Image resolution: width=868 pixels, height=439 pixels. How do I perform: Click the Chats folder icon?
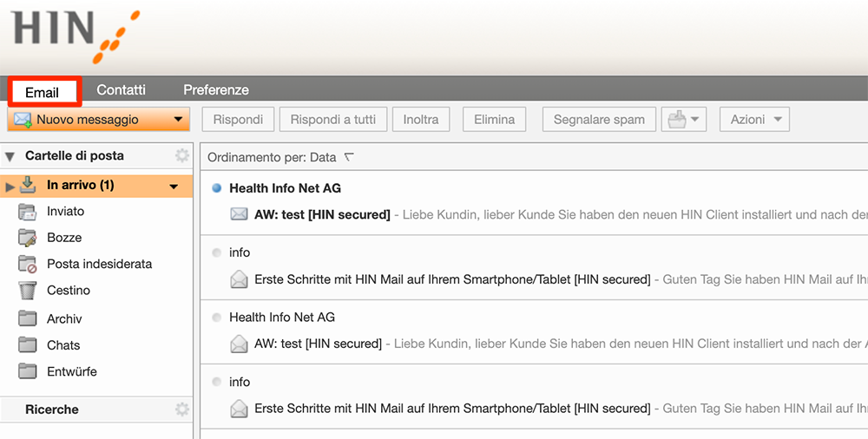tap(27, 345)
